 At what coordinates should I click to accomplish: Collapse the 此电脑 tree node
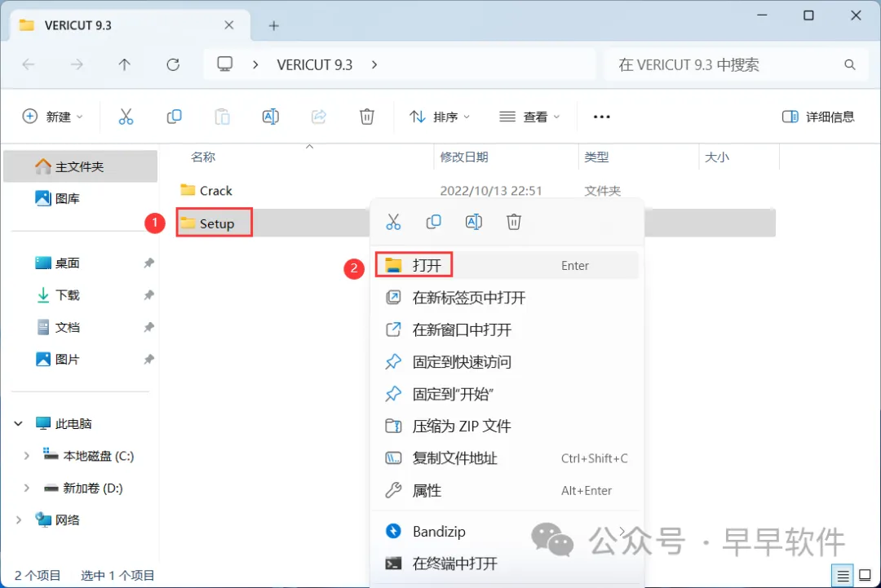click(x=19, y=423)
